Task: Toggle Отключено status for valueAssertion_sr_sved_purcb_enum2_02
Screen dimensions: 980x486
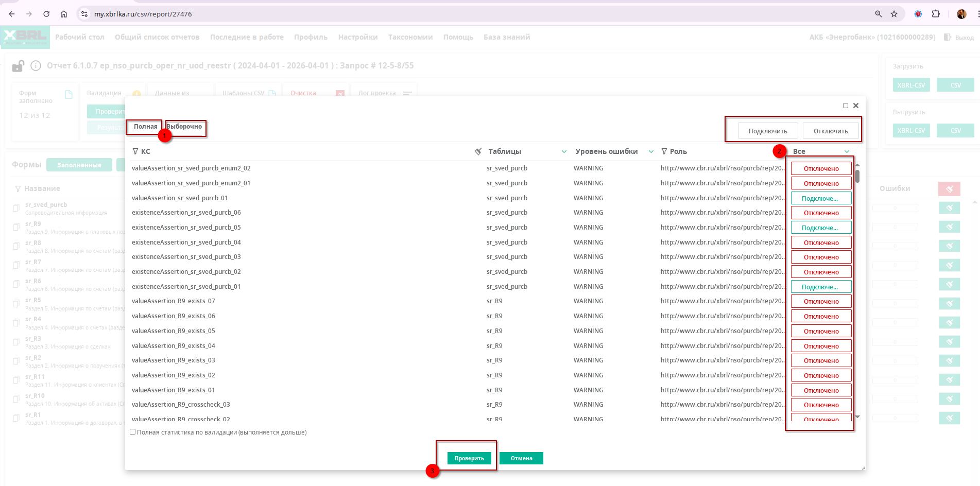Action: pos(821,169)
